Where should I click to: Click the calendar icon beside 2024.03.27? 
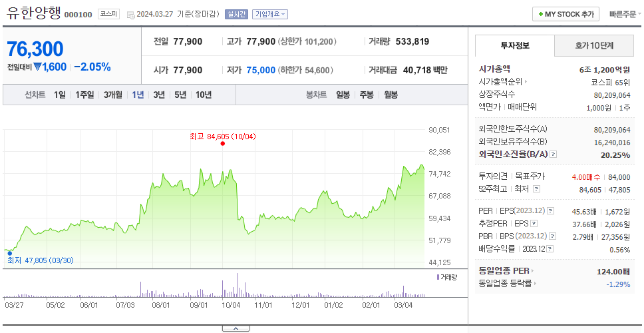(130, 15)
